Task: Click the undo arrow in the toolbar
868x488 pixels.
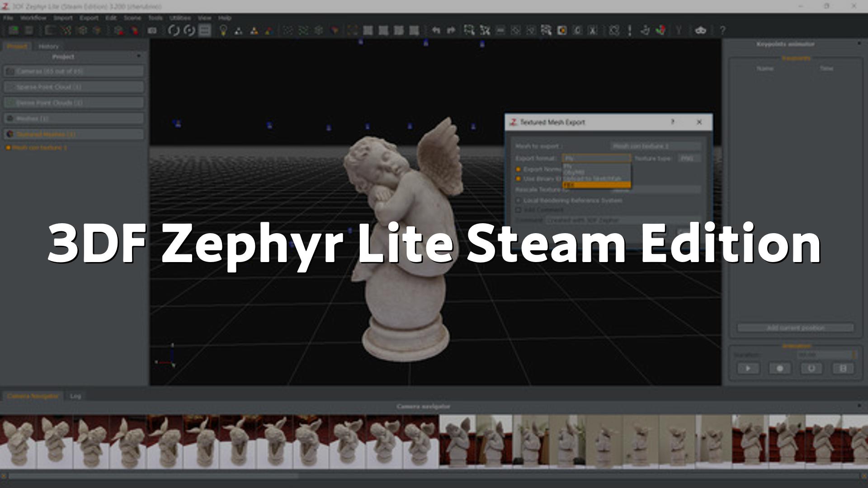Action: (x=436, y=30)
